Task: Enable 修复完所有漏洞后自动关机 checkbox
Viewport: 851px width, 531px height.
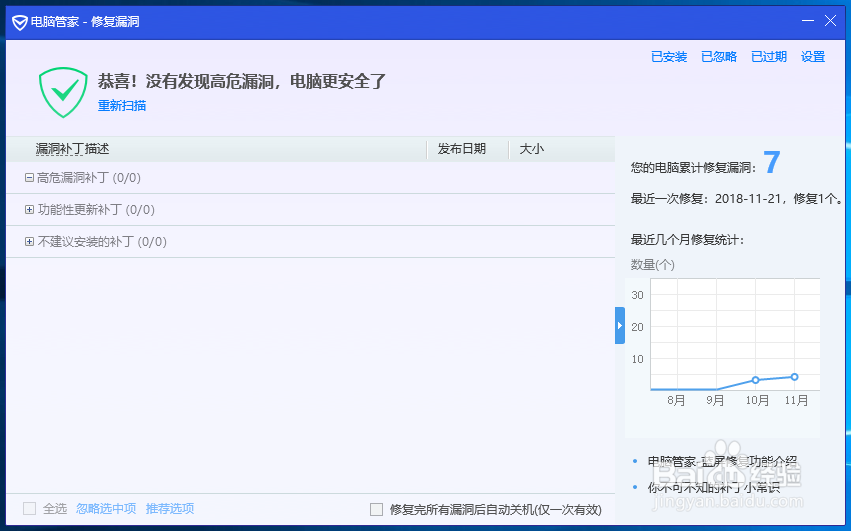Action: click(376, 509)
